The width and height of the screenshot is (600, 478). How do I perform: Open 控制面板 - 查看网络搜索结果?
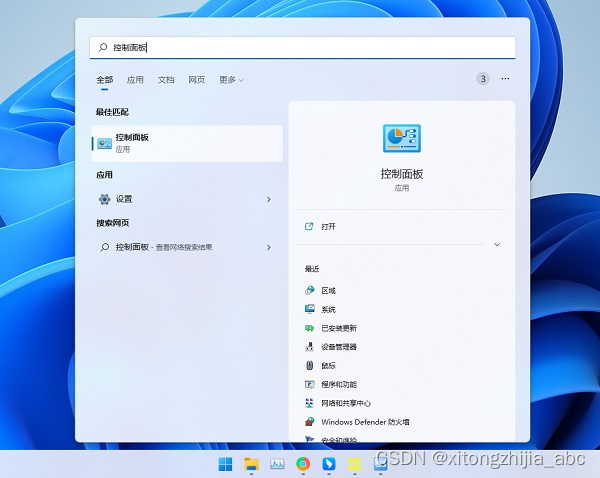point(187,247)
